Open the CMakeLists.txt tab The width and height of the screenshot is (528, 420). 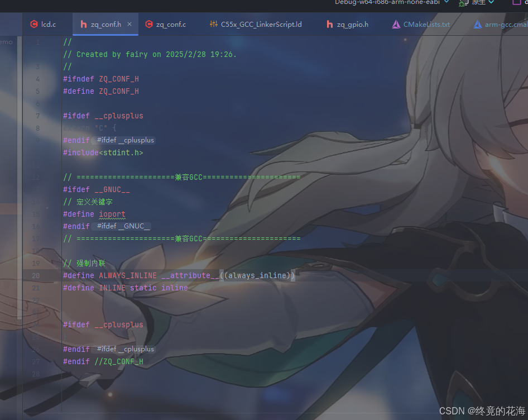point(421,24)
